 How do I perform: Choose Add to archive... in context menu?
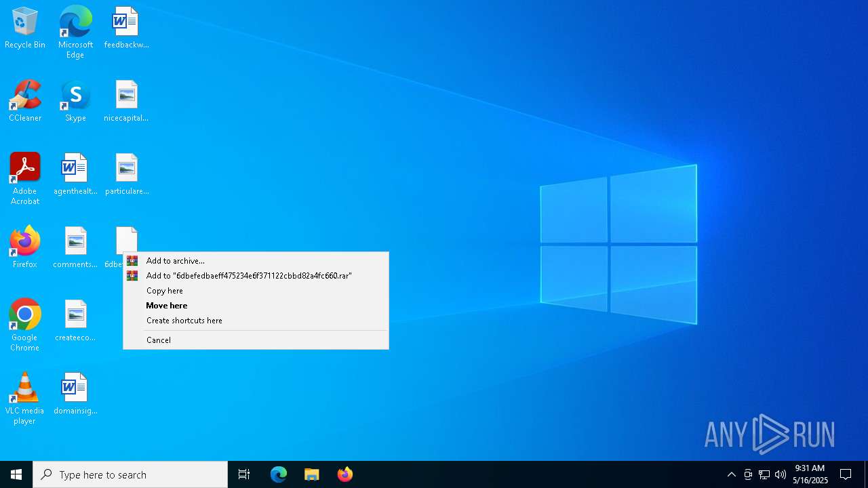[x=256, y=261]
